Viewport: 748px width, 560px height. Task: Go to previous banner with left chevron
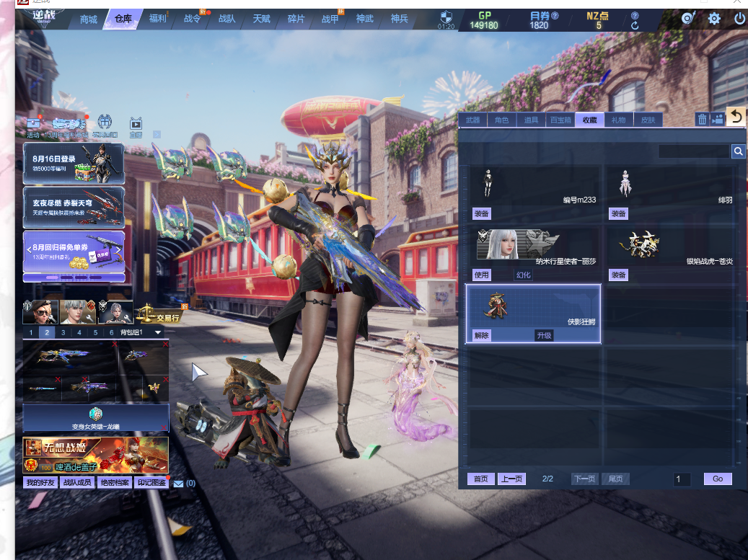[x=29, y=249]
